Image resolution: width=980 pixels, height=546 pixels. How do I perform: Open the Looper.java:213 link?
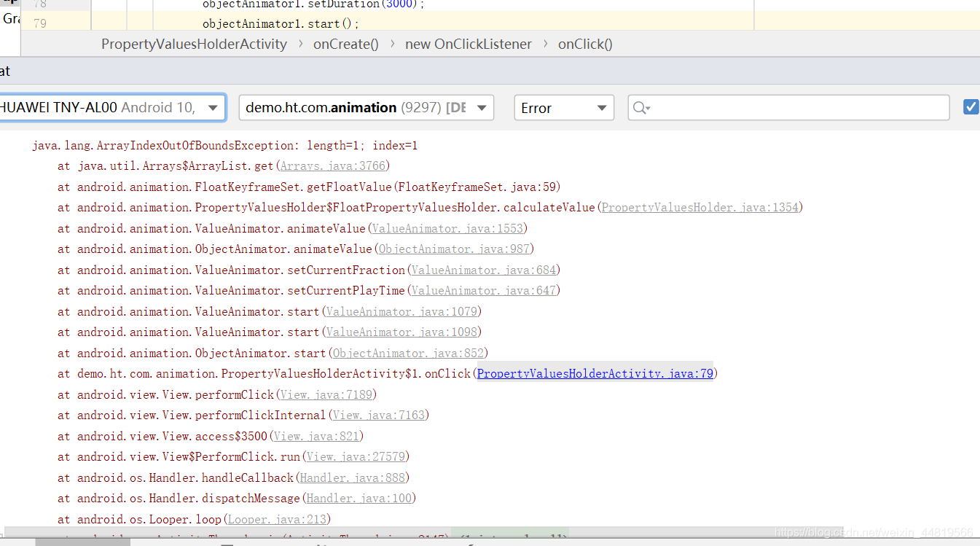(277, 520)
